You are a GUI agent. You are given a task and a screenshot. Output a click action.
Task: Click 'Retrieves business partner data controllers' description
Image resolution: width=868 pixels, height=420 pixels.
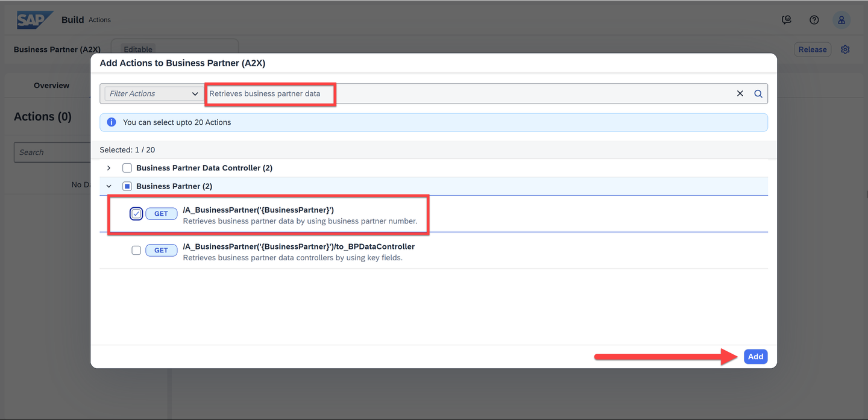pos(293,257)
